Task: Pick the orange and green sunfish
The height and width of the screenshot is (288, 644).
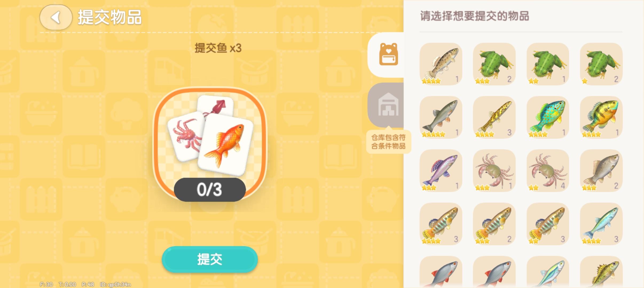Action: pos(601,117)
